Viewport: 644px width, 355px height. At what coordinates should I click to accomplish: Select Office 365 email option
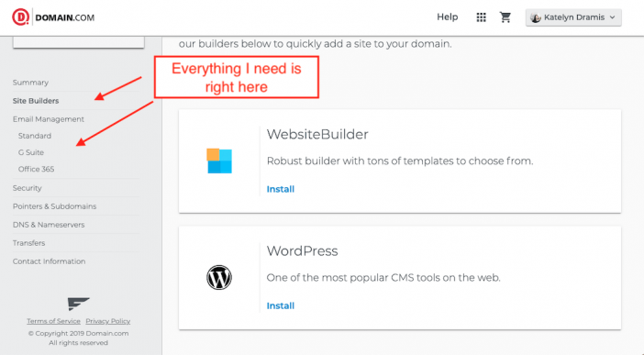pyautogui.click(x=36, y=169)
